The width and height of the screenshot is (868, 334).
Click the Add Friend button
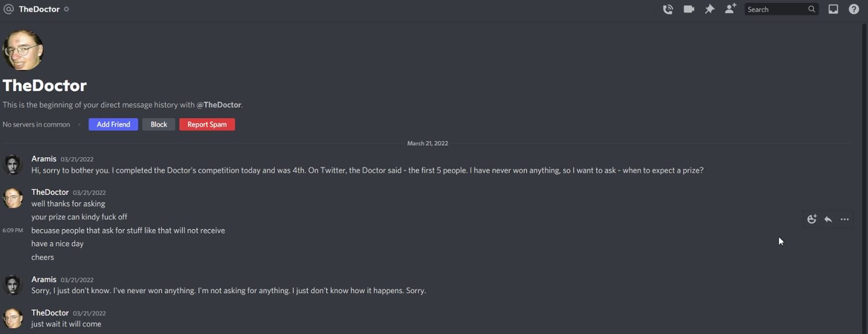tap(113, 124)
